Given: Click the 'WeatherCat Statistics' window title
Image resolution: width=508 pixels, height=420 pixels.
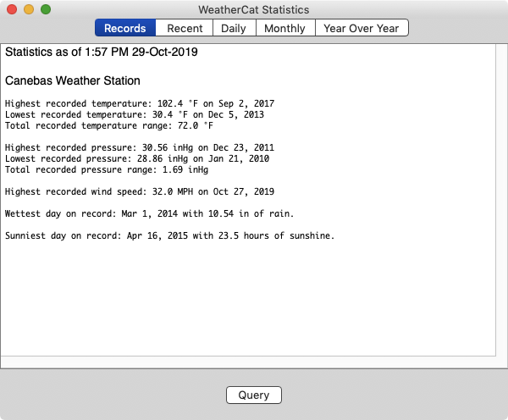Looking at the screenshot, I should pos(254,9).
